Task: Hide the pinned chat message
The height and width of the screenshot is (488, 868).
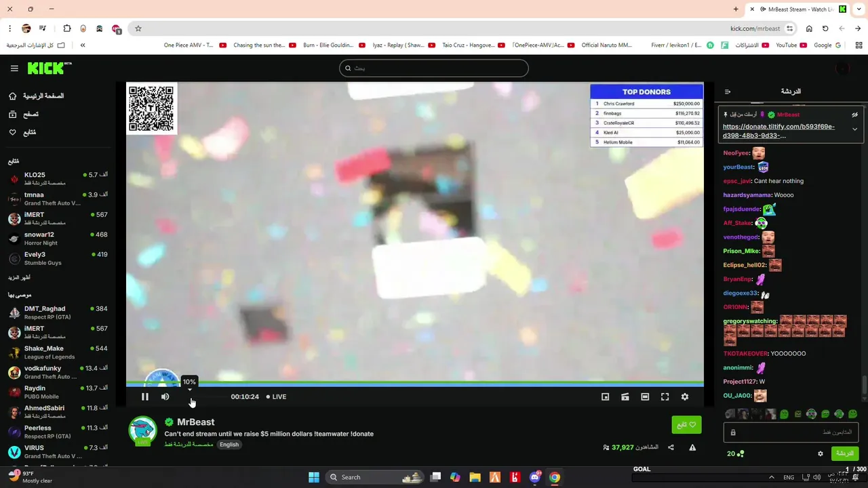Action: pos(854,115)
